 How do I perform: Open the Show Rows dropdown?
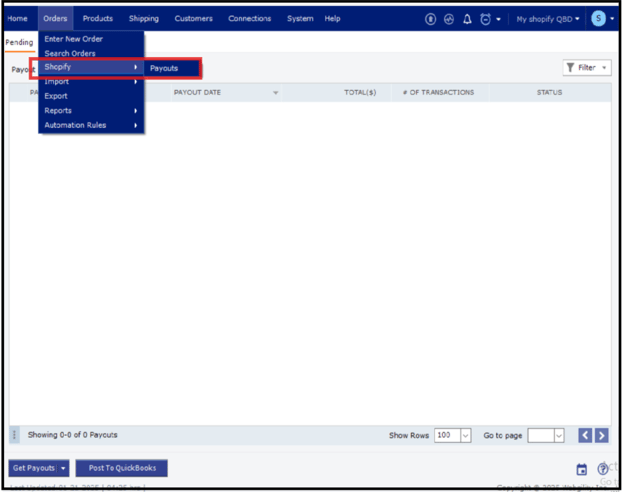coord(465,436)
